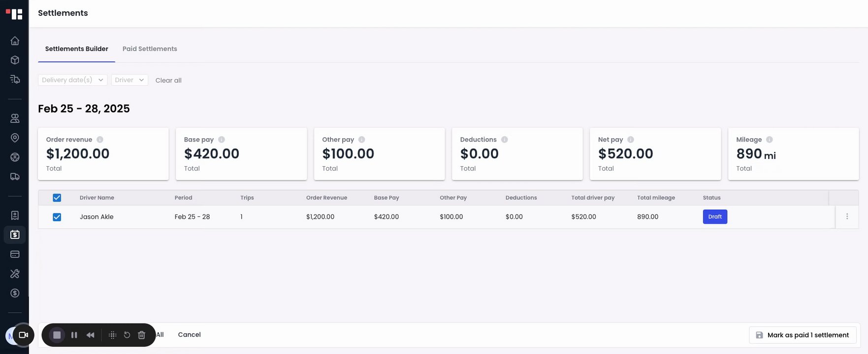Click the Draft status badge

pyautogui.click(x=714, y=217)
